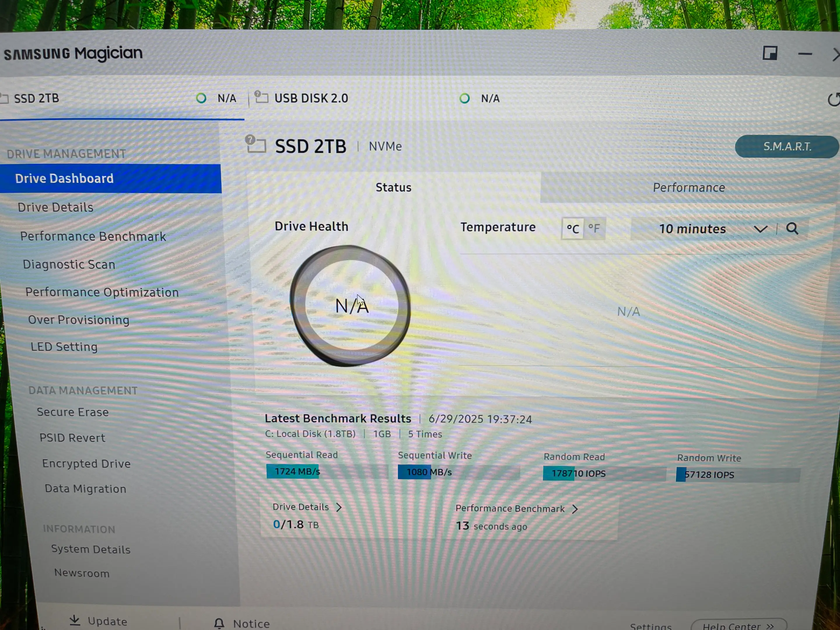Open LED Setting in the sidebar
The height and width of the screenshot is (630, 840).
pyautogui.click(x=64, y=347)
